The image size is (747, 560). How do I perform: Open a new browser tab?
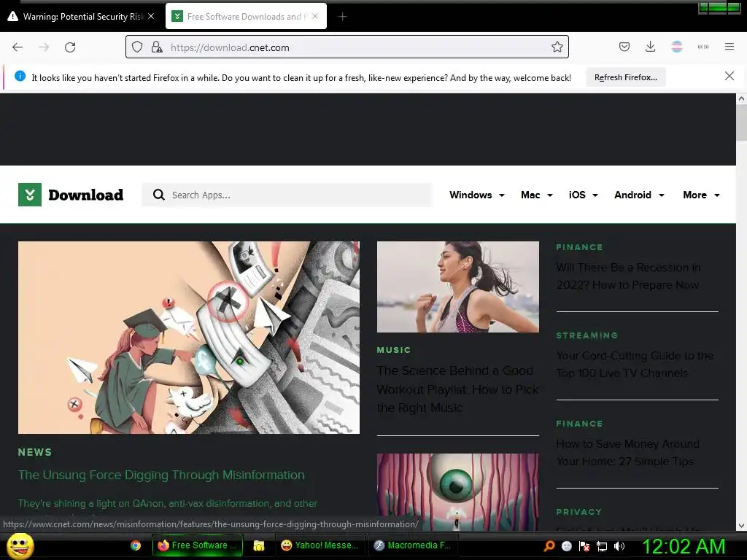(x=342, y=17)
